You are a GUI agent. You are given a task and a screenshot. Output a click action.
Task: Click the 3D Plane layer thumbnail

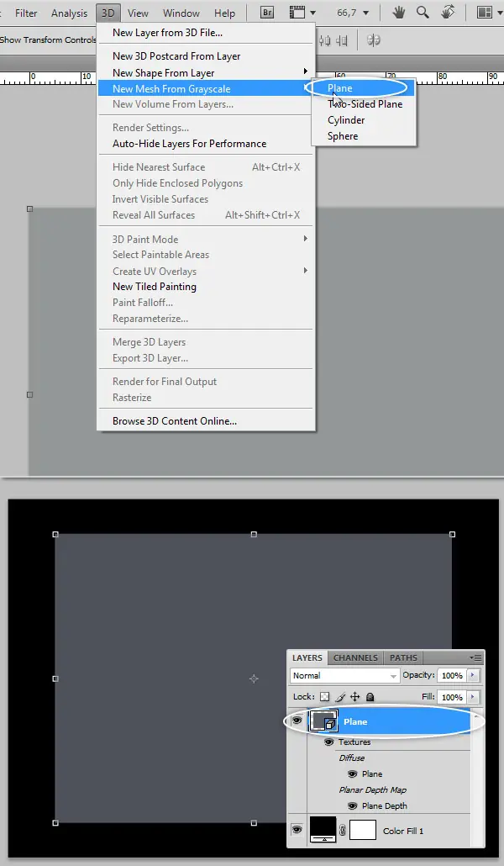324,721
